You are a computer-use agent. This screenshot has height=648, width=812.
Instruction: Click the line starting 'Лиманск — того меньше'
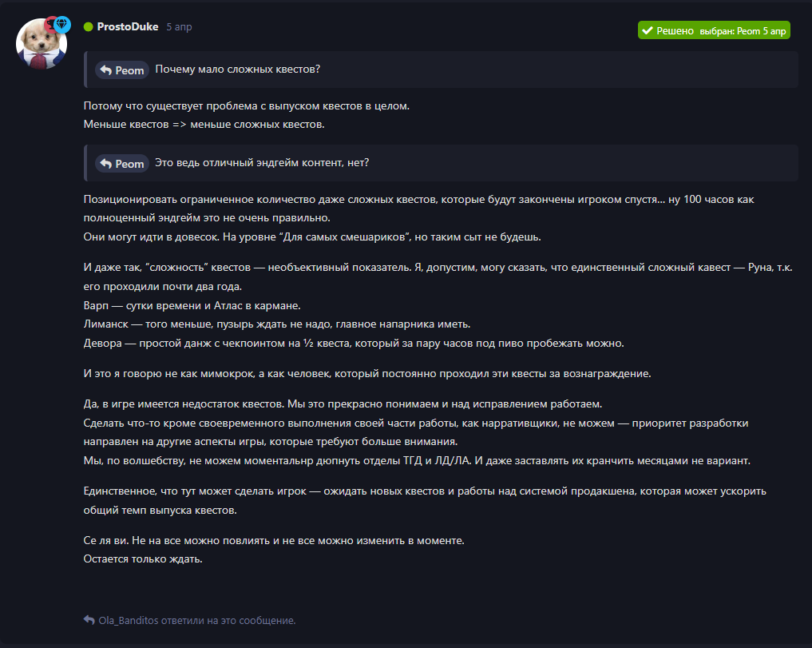pyautogui.click(x=277, y=324)
